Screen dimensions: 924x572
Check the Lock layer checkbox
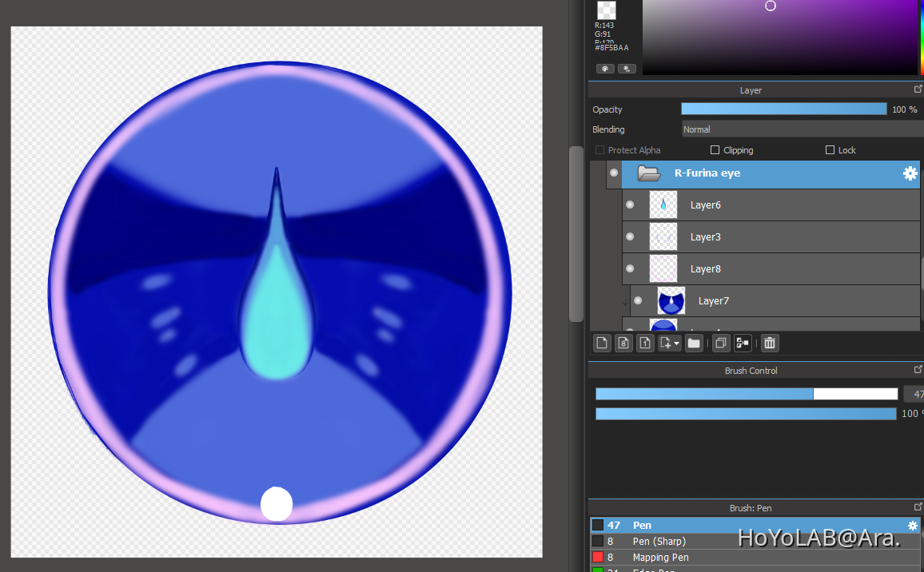pos(830,150)
